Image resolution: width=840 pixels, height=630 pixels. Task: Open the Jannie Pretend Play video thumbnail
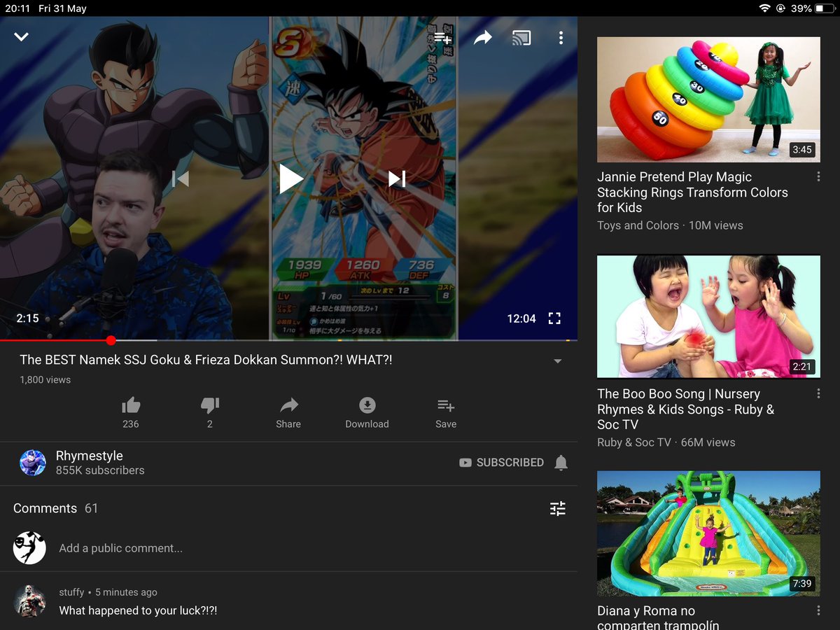click(708, 99)
